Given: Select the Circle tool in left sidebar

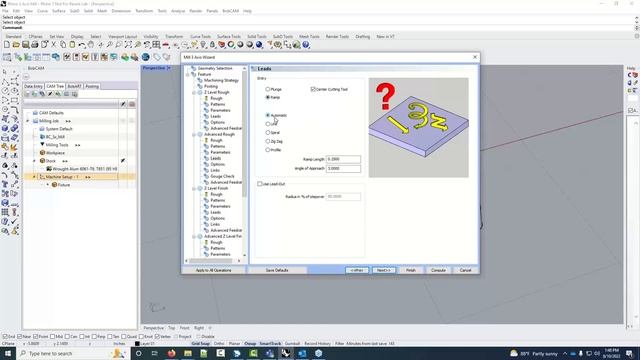Looking at the screenshot, I should [5, 91].
